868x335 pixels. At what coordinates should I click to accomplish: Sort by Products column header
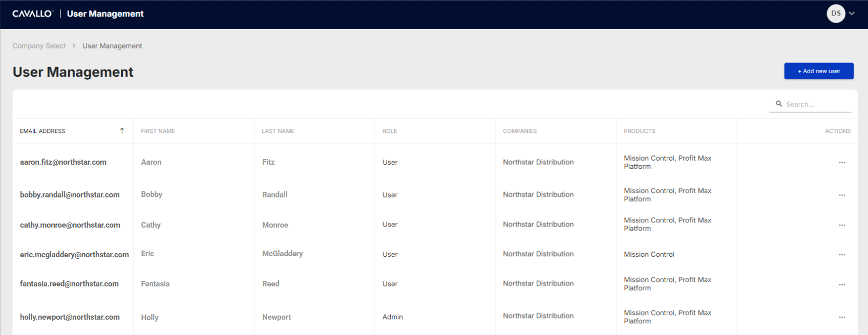(x=640, y=131)
